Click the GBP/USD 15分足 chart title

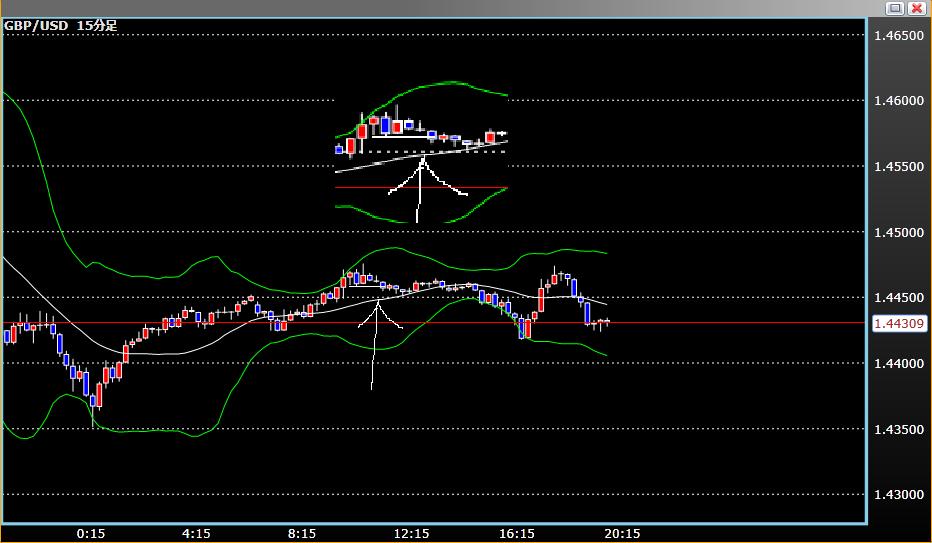point(61,25)
